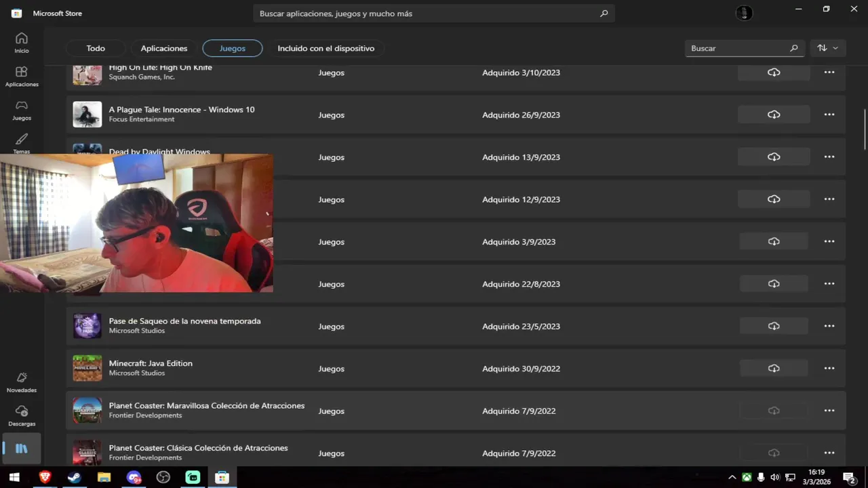Download Dead by Daylight Windows
The width and height of the screenshot is (868, 488).
click(x=774, y=157)
